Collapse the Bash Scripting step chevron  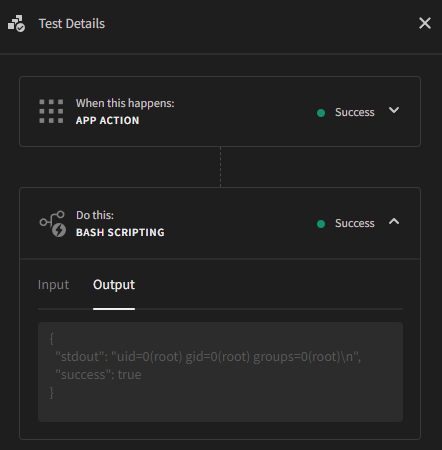pyautogui.click(x=394, y=222)
